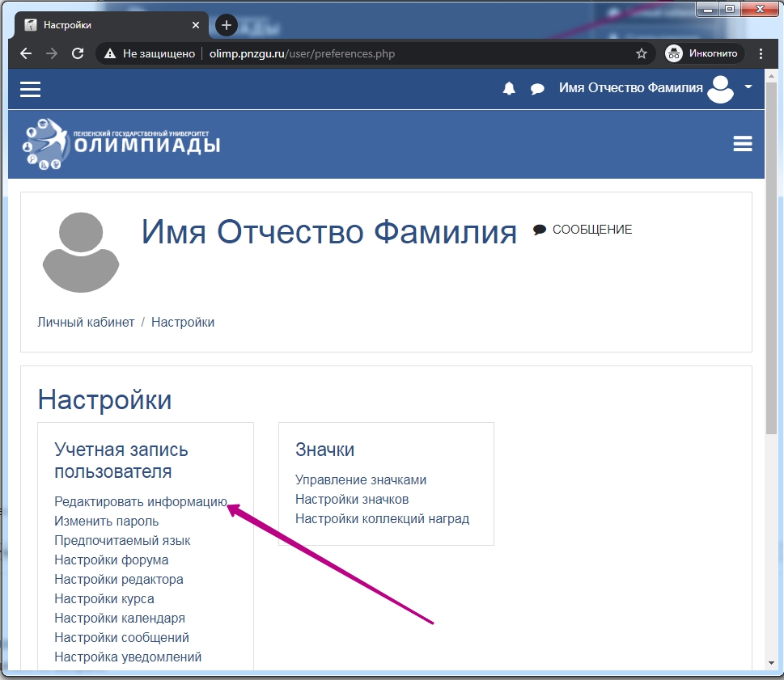This screenshot has width=784, height=680.
Task: Select the Настройки browser tab
Action: [x=111, y=25]
